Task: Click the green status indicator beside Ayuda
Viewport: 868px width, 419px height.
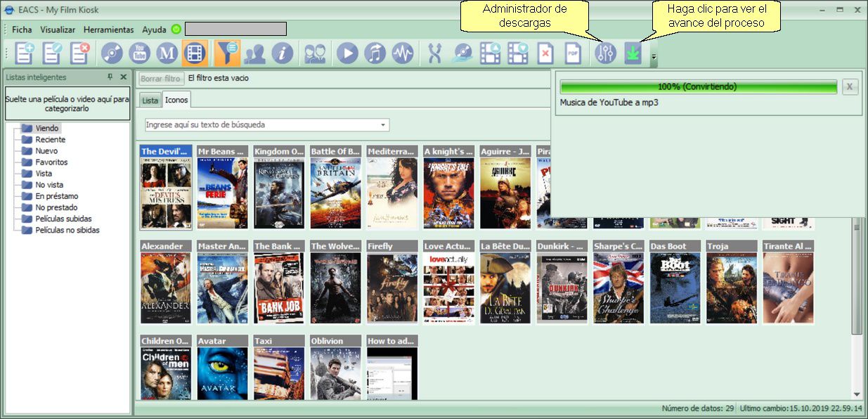Action: point(176,30)
